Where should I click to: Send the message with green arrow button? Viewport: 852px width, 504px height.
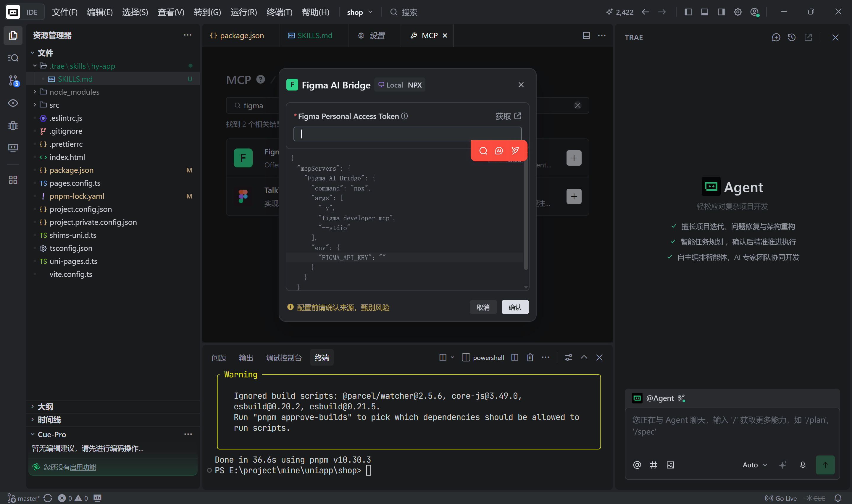pyautogui.click(x=825, y=465)
